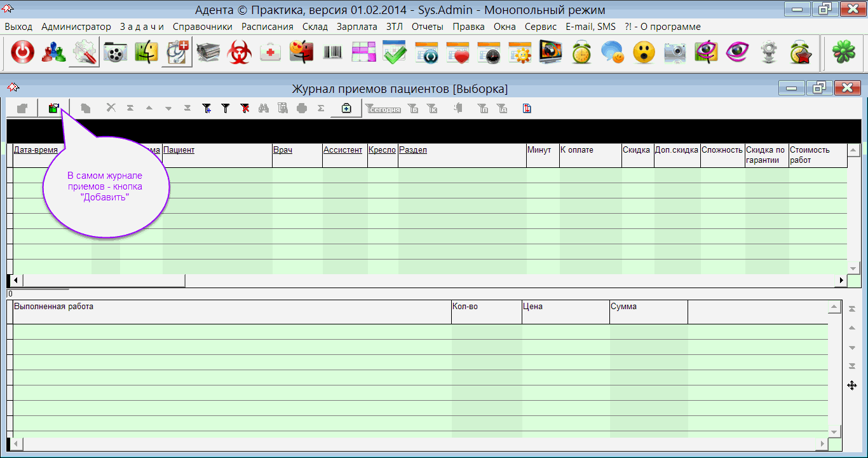Click the move cross icon at right edge

[x=851, y=385]
